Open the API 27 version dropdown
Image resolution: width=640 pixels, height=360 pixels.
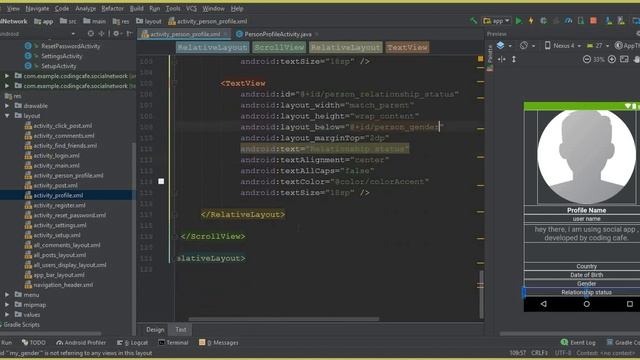pos(598,46)
